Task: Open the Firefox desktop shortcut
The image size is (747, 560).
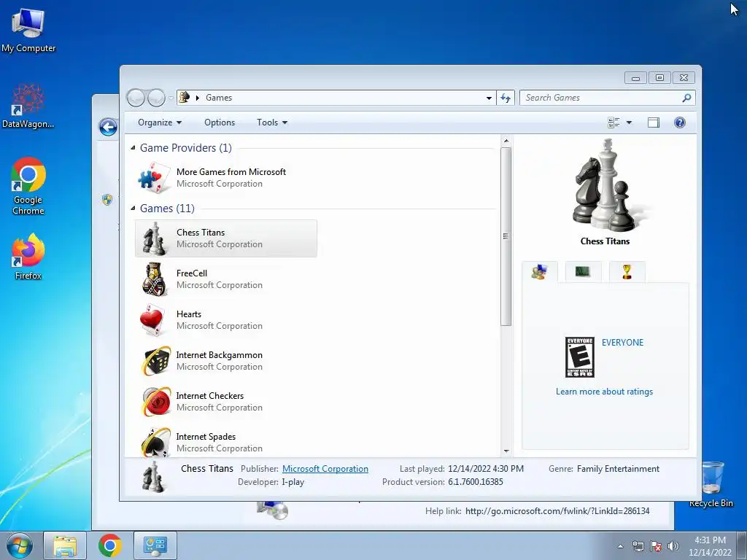Action: [28, 257]
